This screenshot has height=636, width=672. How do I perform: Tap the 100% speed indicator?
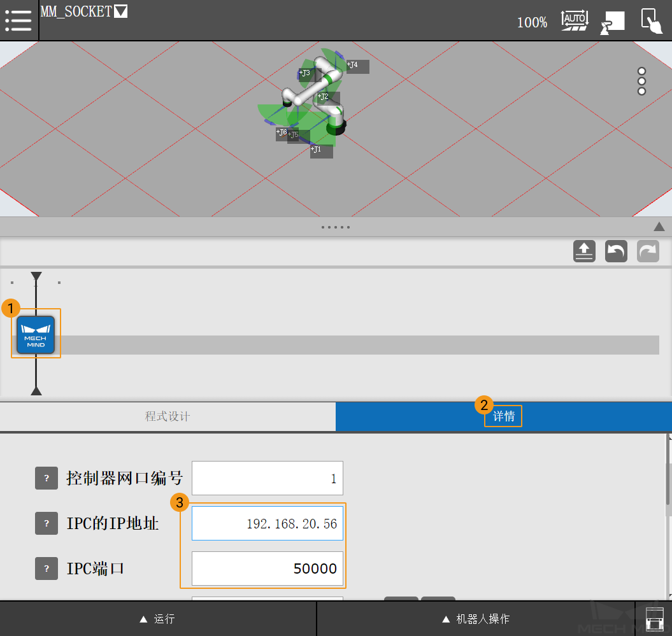[x=532, y=22]
